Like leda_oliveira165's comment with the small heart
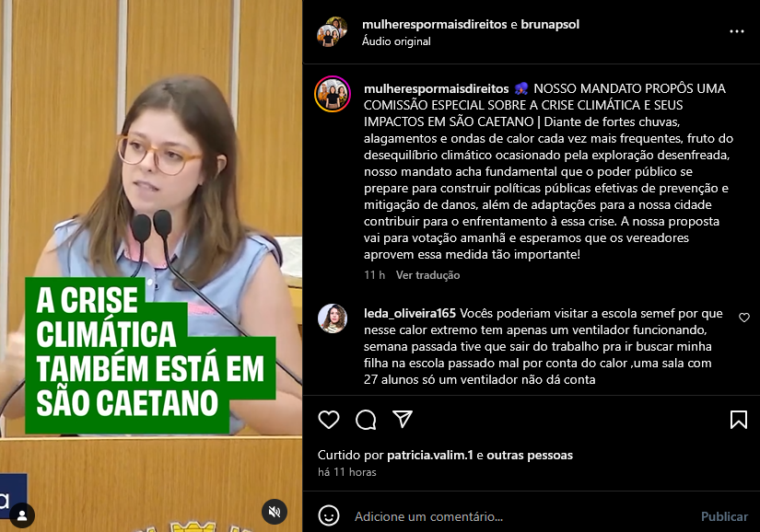Viewport: 760px width, 532px height. [x=744, y=318]
